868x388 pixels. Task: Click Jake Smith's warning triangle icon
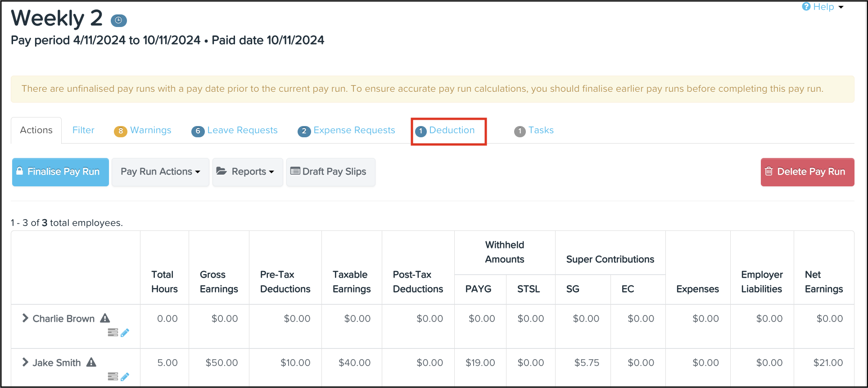91,362
